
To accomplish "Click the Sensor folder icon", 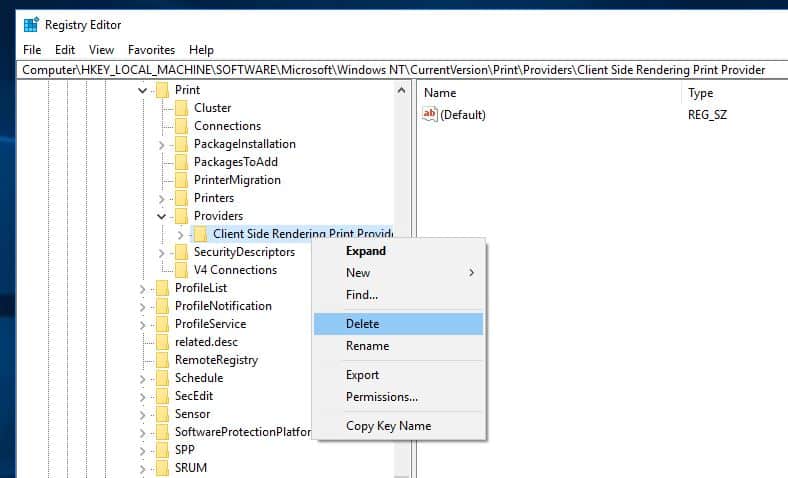I will pyautogui.click(x=162, y=414).
